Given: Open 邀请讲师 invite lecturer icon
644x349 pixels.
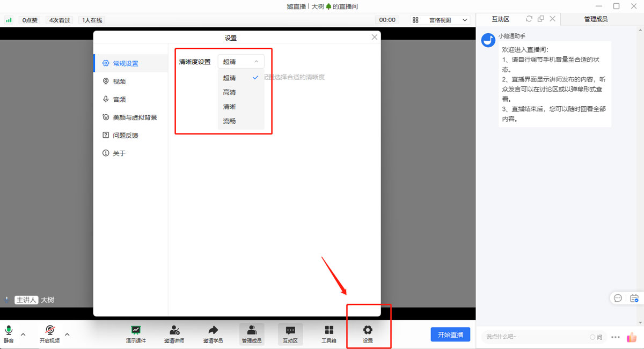Looking at the screenshot, I should [x=174, y=330].
